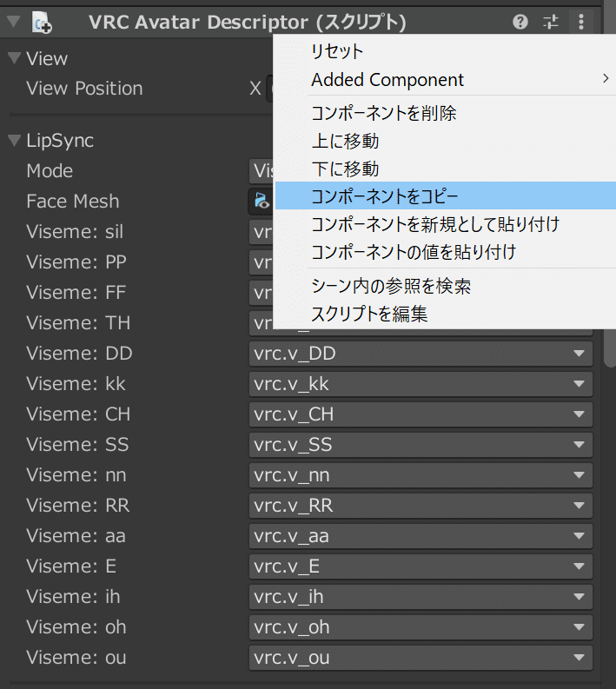Open the Viseme: E dropdown
Image resolution: width=616 pixels, height=689 pixels.
(421, 566)
